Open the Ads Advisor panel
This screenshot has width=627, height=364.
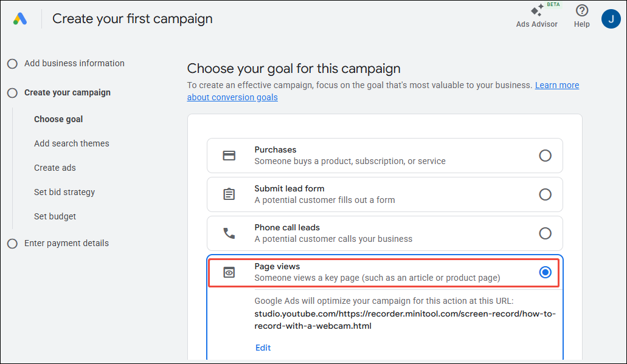(537, 15)
